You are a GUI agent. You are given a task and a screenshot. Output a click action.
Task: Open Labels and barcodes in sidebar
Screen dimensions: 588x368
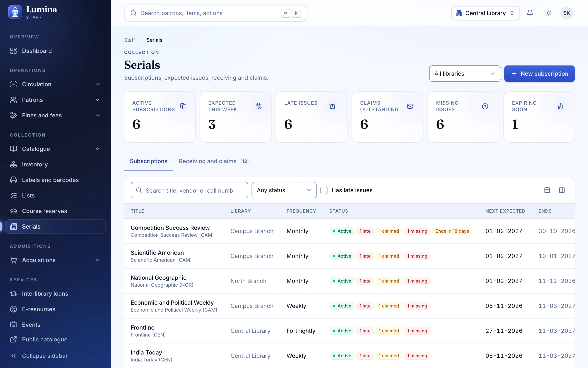click(x=55, y=180)
